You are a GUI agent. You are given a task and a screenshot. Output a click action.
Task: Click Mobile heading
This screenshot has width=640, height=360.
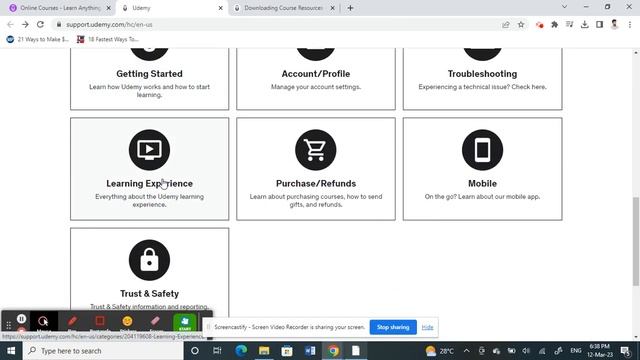[x=482, y=184]
